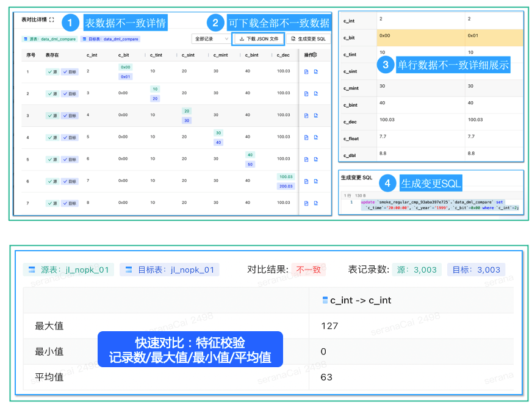The image size is (532, 405).
Task: Expand the 表对比详情 panel to fullscreen
Action: [x=52, y=20]
